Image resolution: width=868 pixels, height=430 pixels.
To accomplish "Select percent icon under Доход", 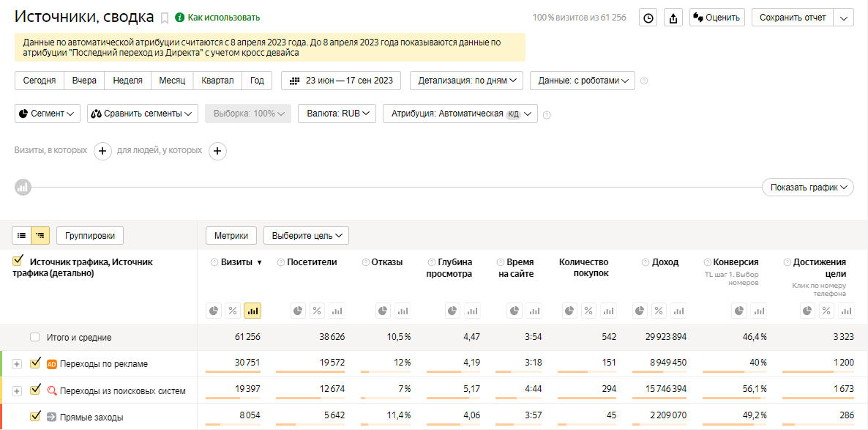I will tap(659, 311).
